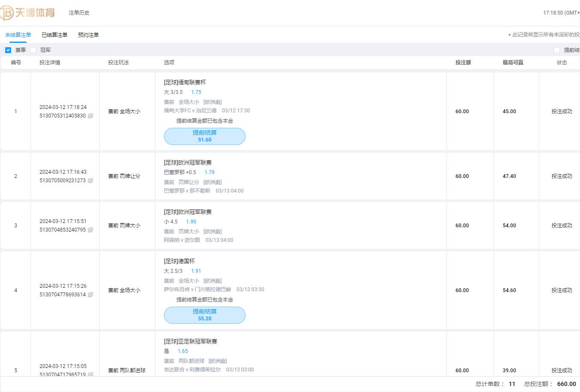Open 注单历史 in the header

(79, 13)
